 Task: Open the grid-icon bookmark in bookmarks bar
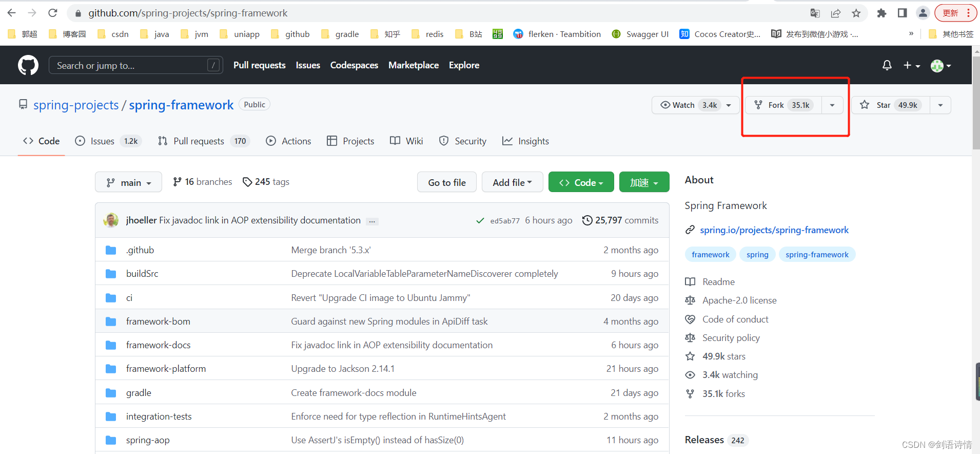(498, 34)
